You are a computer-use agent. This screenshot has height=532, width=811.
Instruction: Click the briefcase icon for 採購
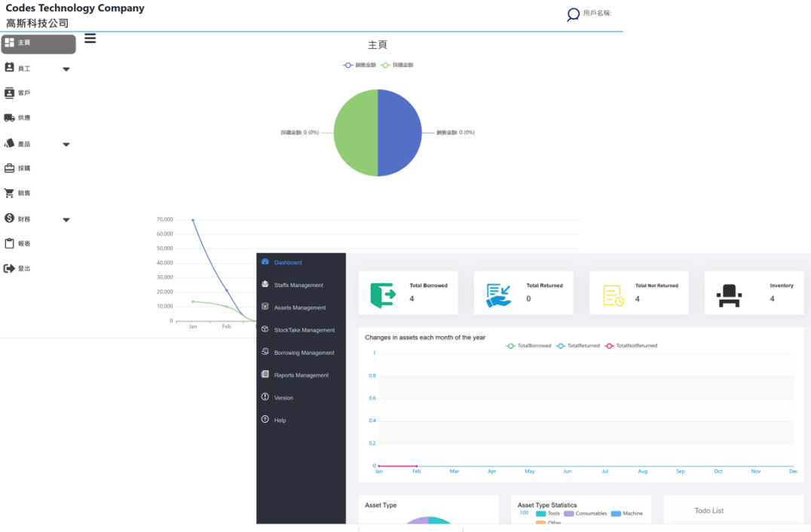click(x=10, y=168)
